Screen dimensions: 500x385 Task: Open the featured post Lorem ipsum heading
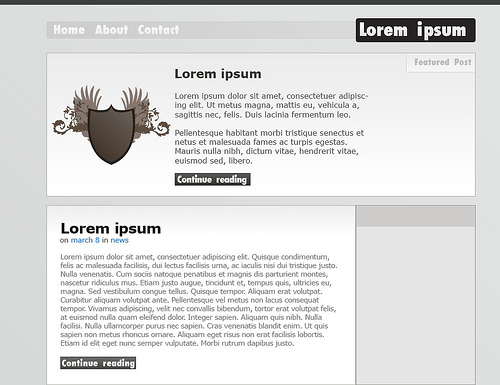click(x=218, y=74)
